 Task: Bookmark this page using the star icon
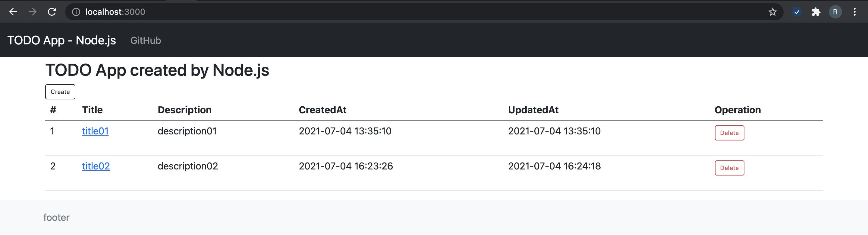773,12
